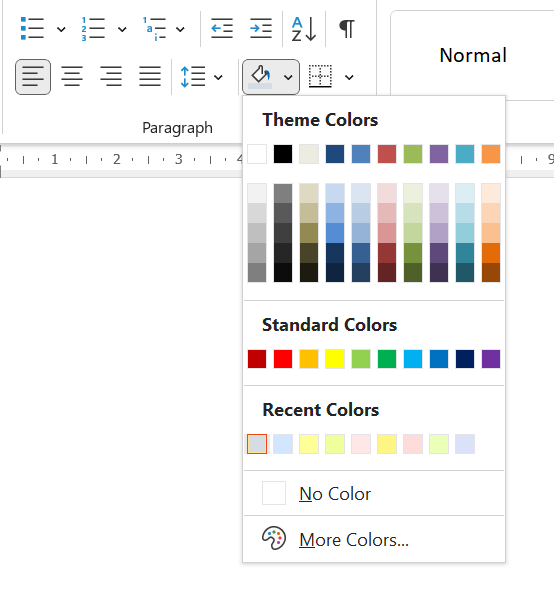Click Increase Indent icon
554x590 pixels.
pos(261,29)
